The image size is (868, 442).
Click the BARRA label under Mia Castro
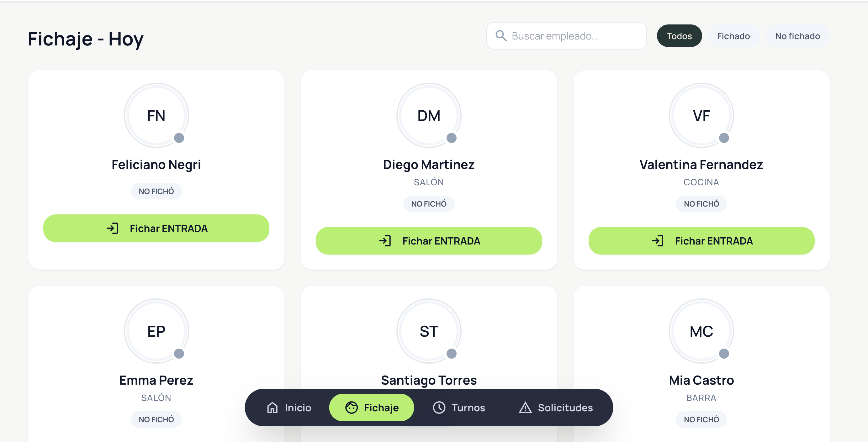pyautogui.click(x=701, y=398)
